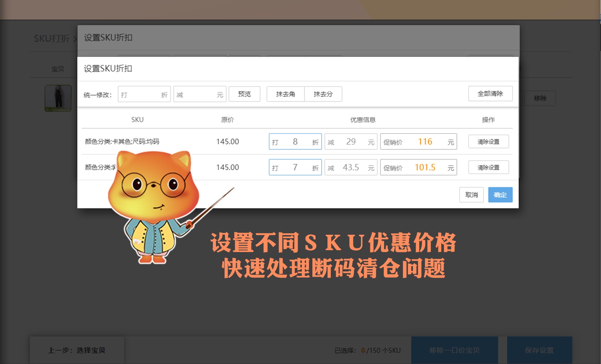Close the SKU打折 panel with the × icon
The width and height of the screenshot is (601, 364).
tap(75, 39)
